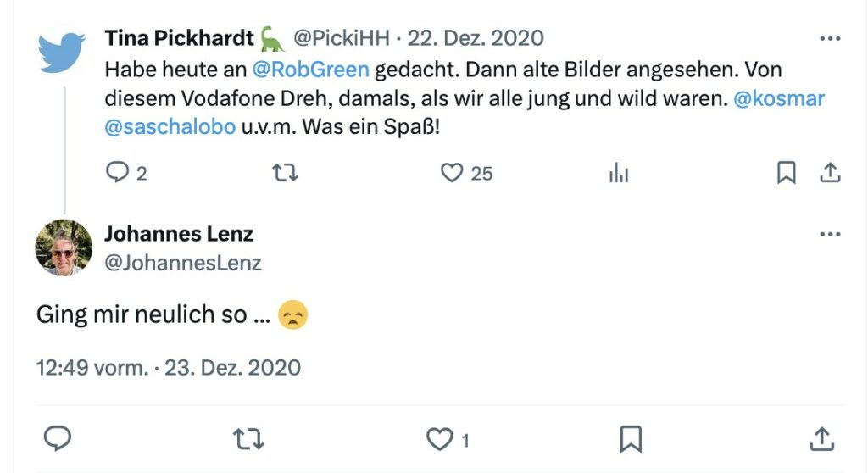Open the @RobGreen mention
Viewport: 868px width, 473px height.
(310, 70)
